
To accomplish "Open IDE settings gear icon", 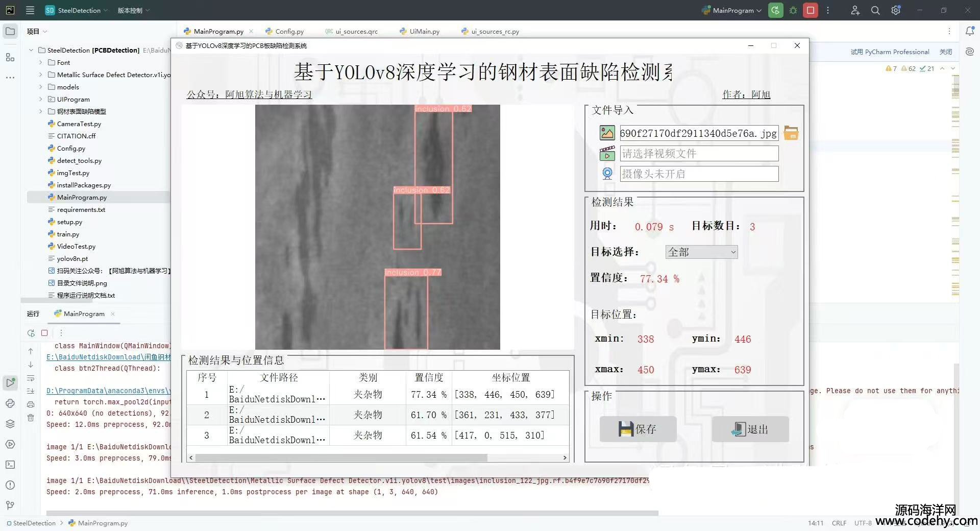I will click(896, 10).
